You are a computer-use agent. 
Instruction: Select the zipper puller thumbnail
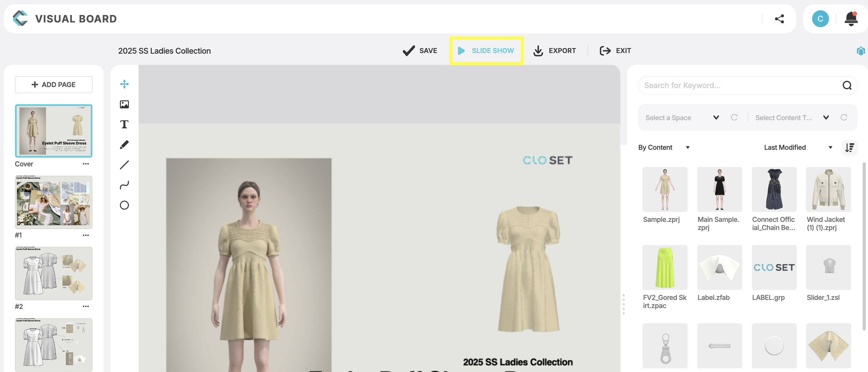point(665,346)
